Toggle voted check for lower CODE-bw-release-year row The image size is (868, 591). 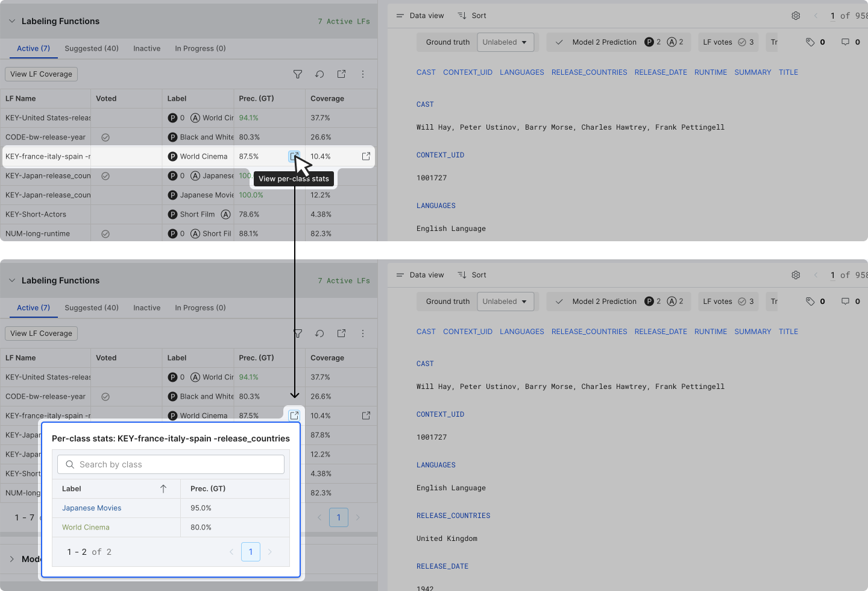[105, 397]
